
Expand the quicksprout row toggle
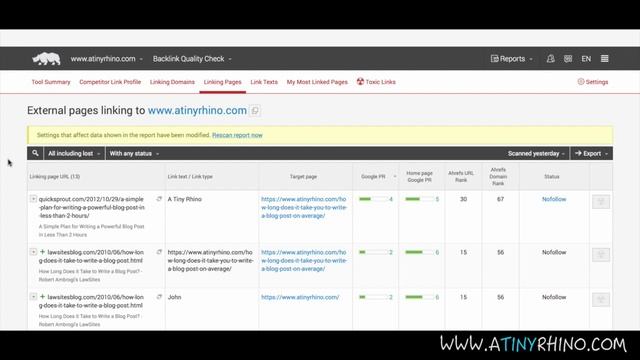(x=33, y=199)
